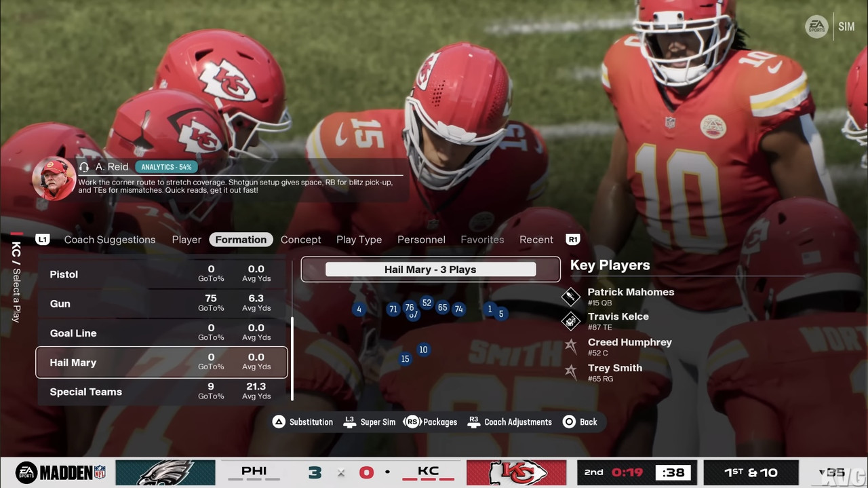868x488 pixels.
Task: Click the Kansas City Chiefs team logo
Action: pos(517,472)
